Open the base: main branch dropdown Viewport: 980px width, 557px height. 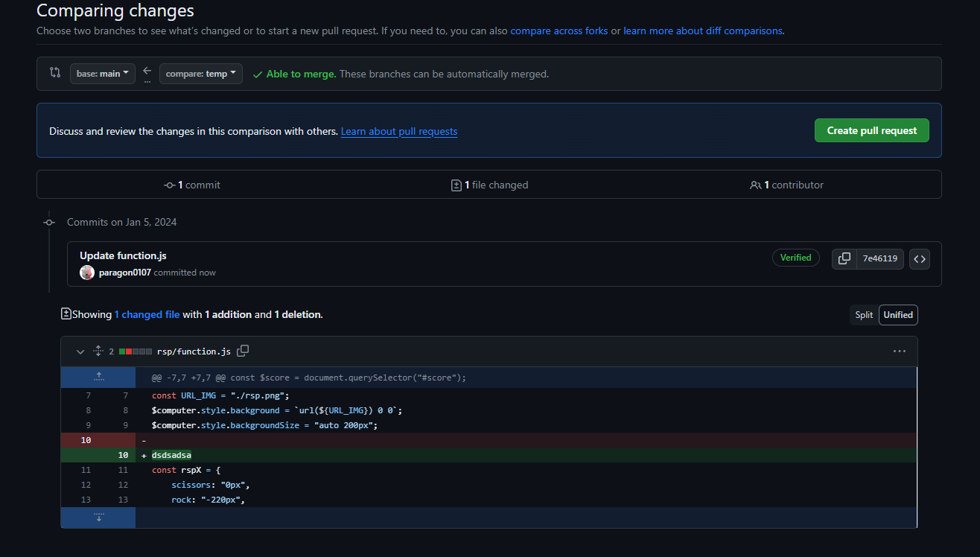103,74
